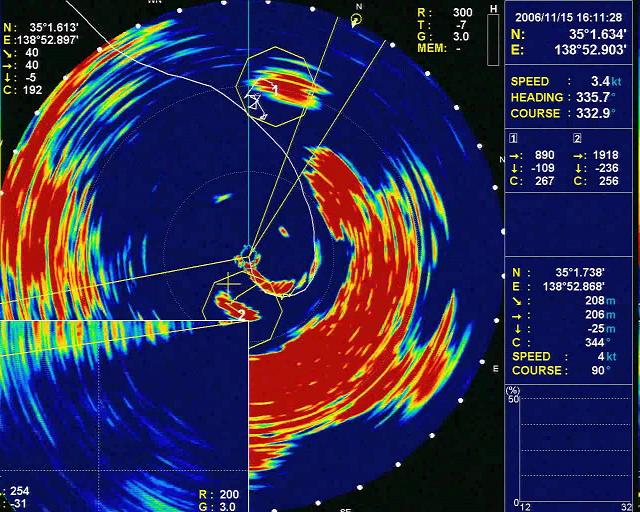Click the histogram axis value 32
Viewport: 640px width, 512px height.
coord(627,507)
